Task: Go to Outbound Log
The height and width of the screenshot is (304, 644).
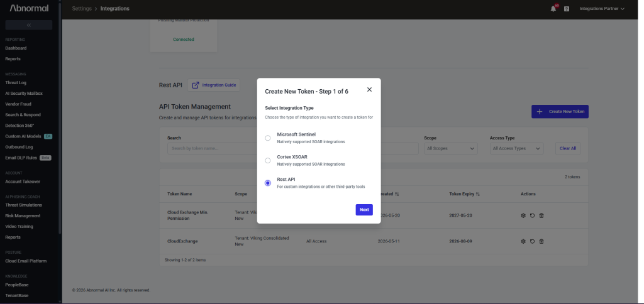Action: [x=19, y=147]
